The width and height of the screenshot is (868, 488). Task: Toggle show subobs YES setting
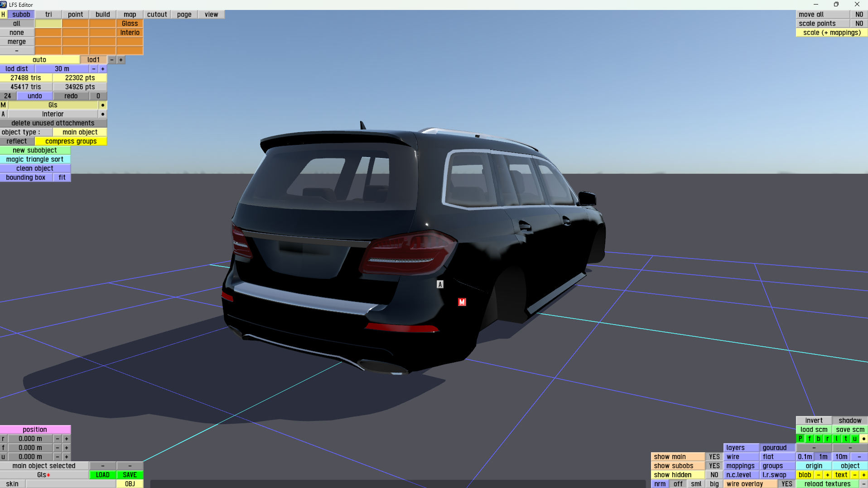[714, 466]
